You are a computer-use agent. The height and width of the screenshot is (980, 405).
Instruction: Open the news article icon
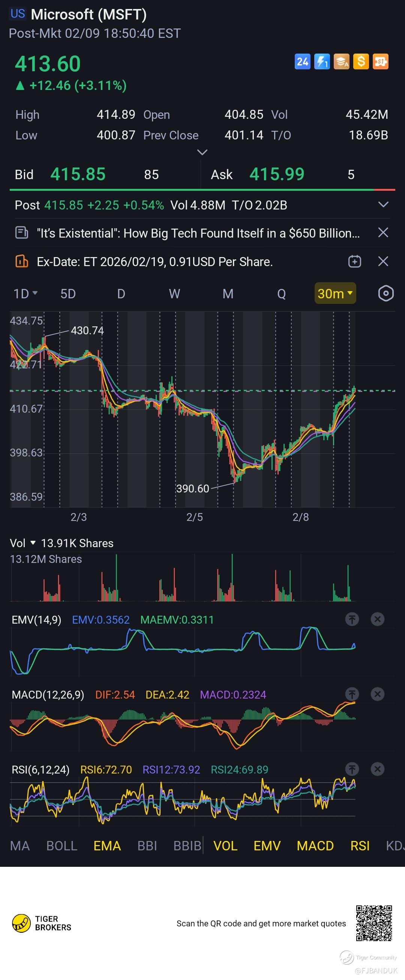[21, 232]
